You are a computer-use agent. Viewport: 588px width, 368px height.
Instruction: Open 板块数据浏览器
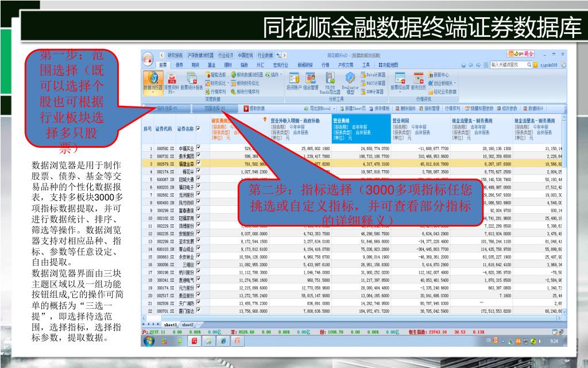click(x=247, y=75)
